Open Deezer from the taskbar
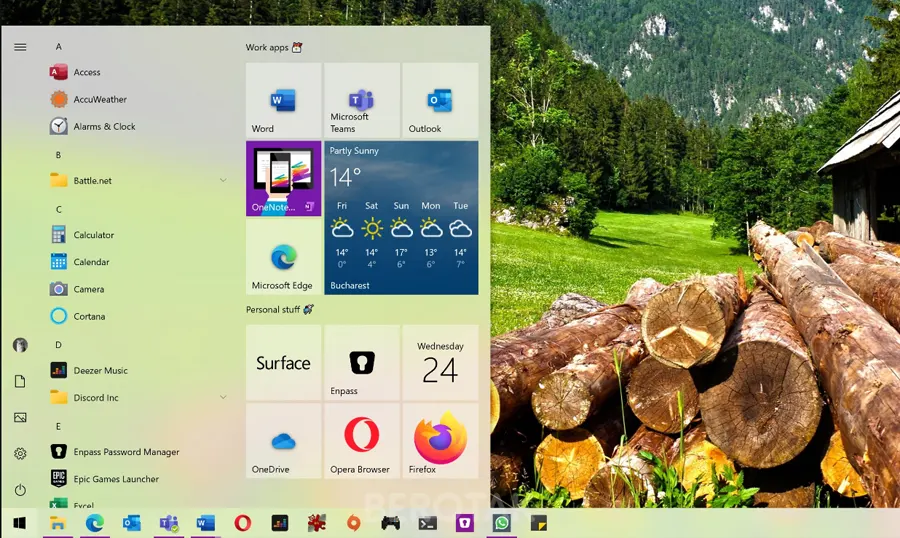 click(280, 523)
